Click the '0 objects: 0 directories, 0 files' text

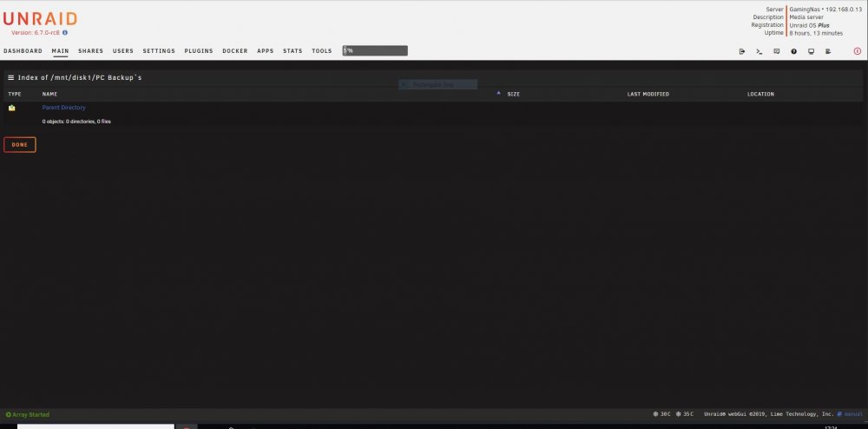point(76,122)
